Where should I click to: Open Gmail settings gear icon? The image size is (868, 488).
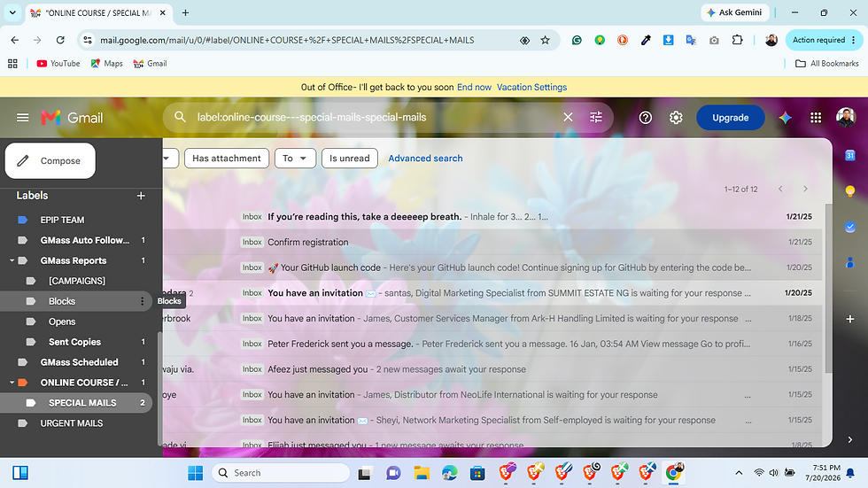point(676,117)
